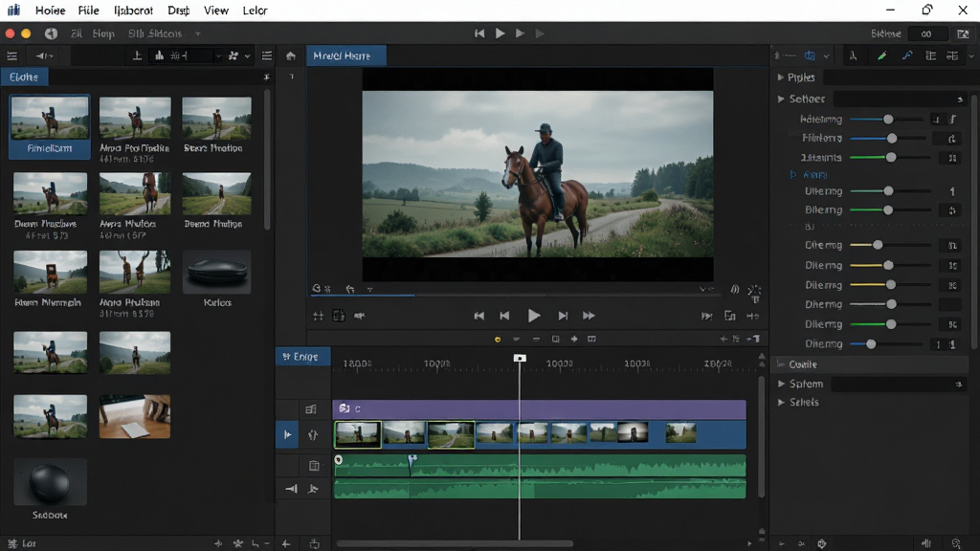The height and width of the screenshot is (551, 980).
Task: Open the gear icon at the inspector's bottom edge
Action: click(x=822, y=543)
